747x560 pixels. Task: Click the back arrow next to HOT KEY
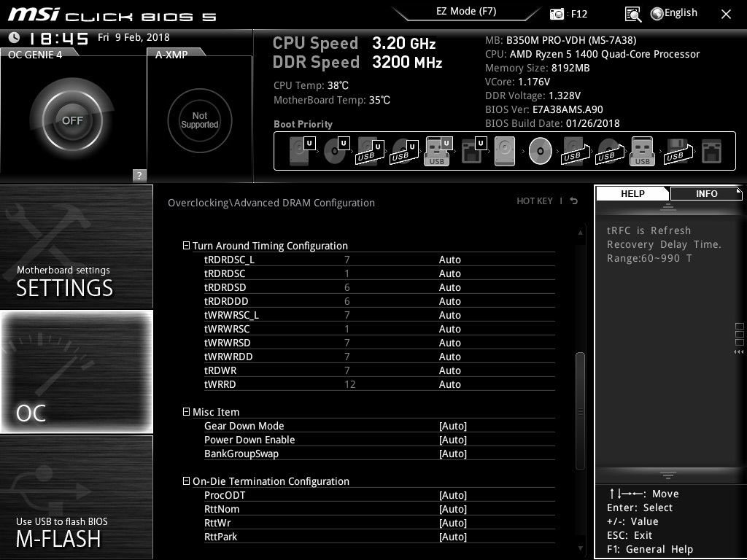pos(574,201)
